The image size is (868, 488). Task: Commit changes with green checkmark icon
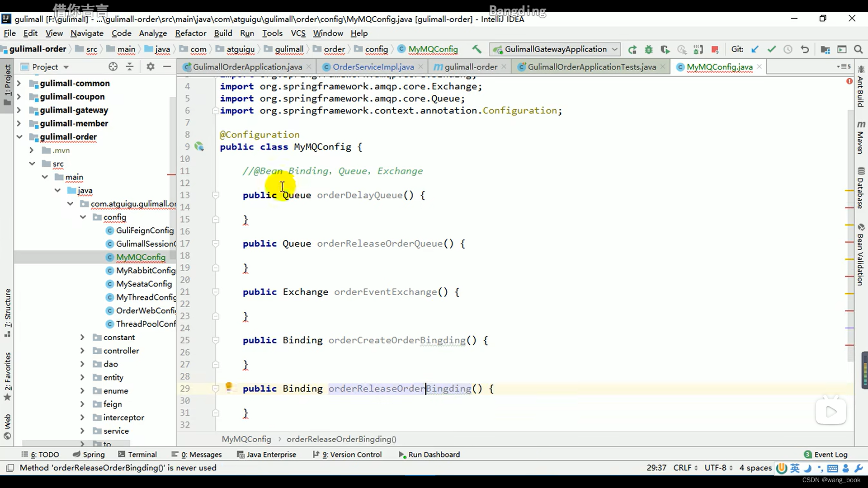(x=771, y=49)
